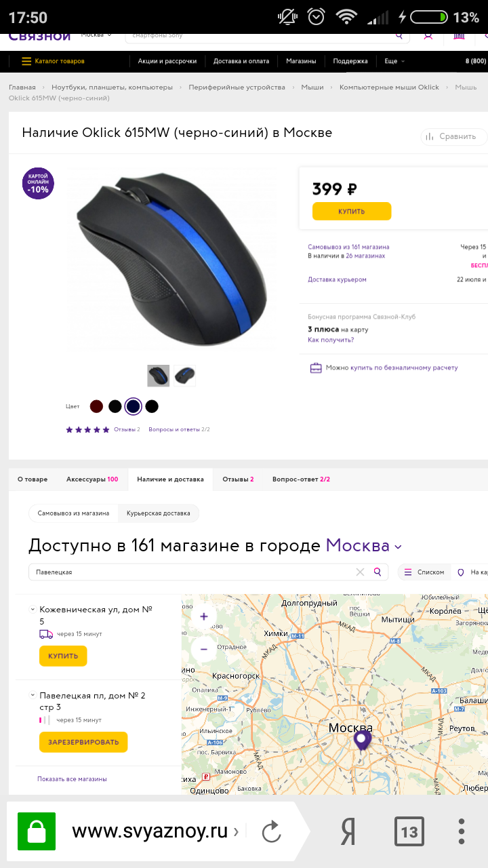
Task: Expand the Павелецкая пл store details
Action: (32, 695)
